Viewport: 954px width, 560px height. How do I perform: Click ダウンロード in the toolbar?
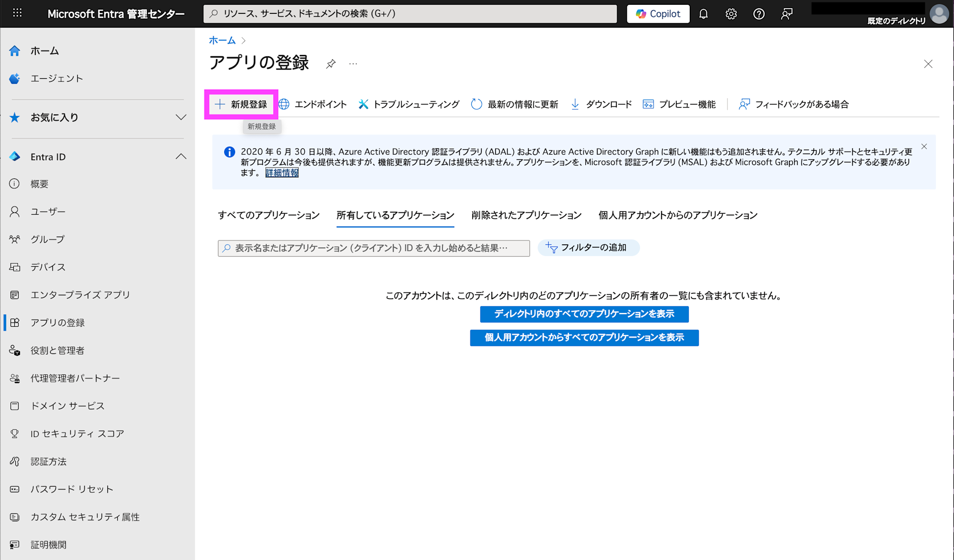(601, 104)
